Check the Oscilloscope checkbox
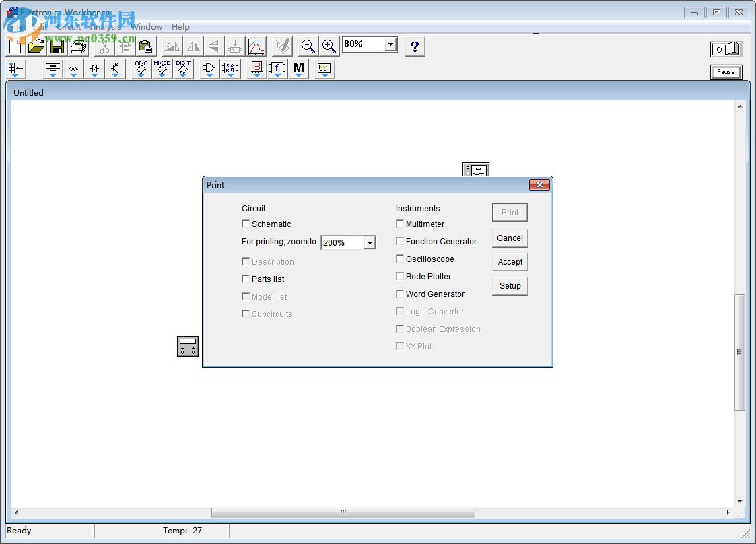The height and width of the screenshot is (544, 756). 400,259
